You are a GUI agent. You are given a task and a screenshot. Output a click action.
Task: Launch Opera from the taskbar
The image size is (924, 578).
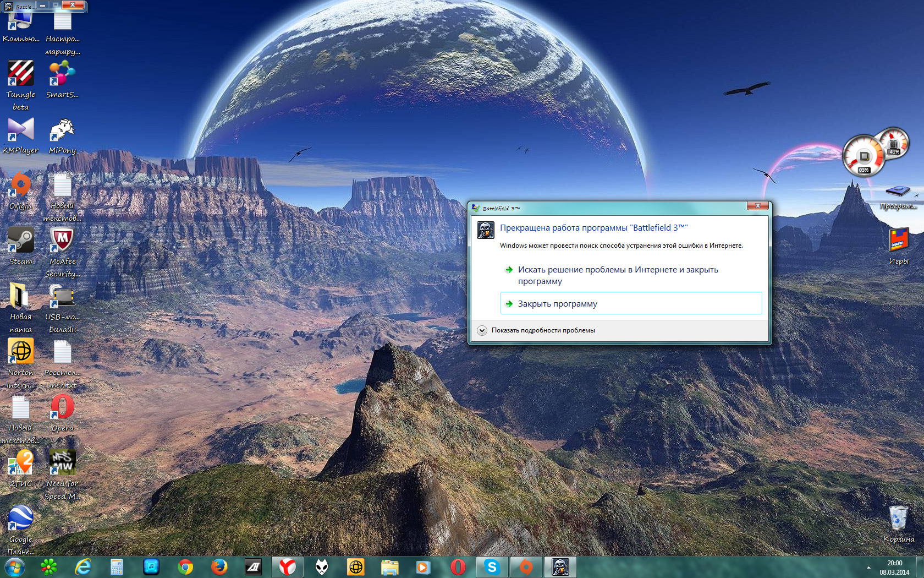[x=458, y=566]
